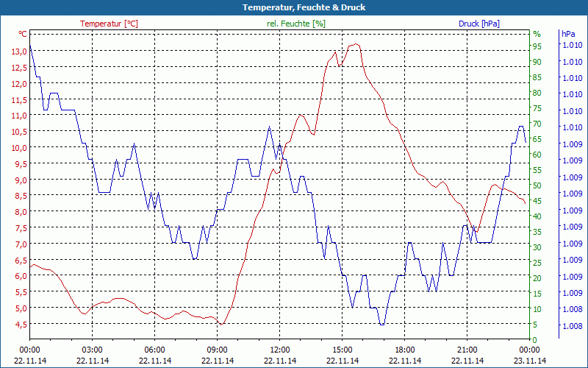
Task: Click the '11,0' temperature axis tick
Action: [x=19, y=116]
